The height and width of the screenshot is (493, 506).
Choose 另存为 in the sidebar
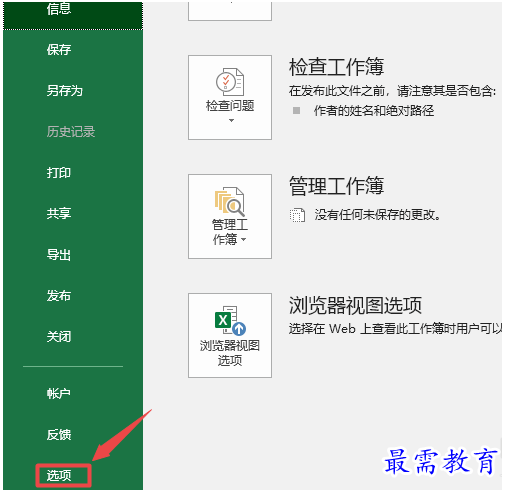[65, 91]
